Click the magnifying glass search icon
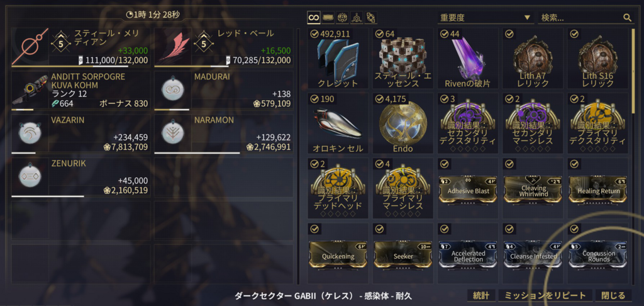The height and width of the screenshot is (306, 644). (x=627, y=18)
